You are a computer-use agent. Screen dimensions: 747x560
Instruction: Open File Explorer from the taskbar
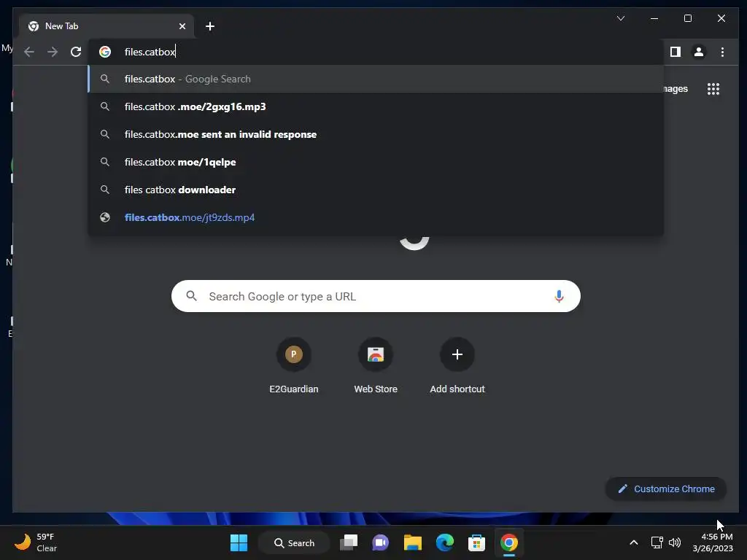point(413,542)
